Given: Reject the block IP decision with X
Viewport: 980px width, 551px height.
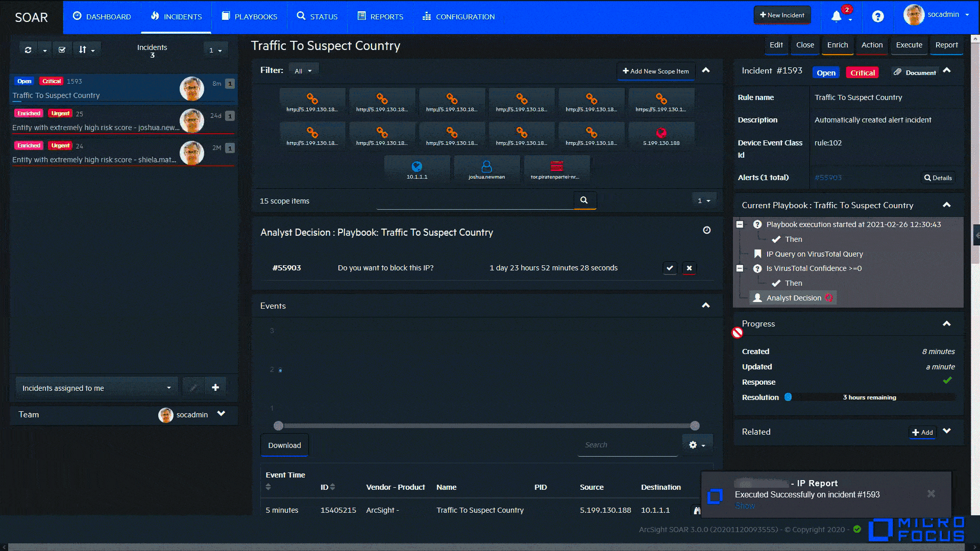Looking at the screenshot, I should [689, 268].
